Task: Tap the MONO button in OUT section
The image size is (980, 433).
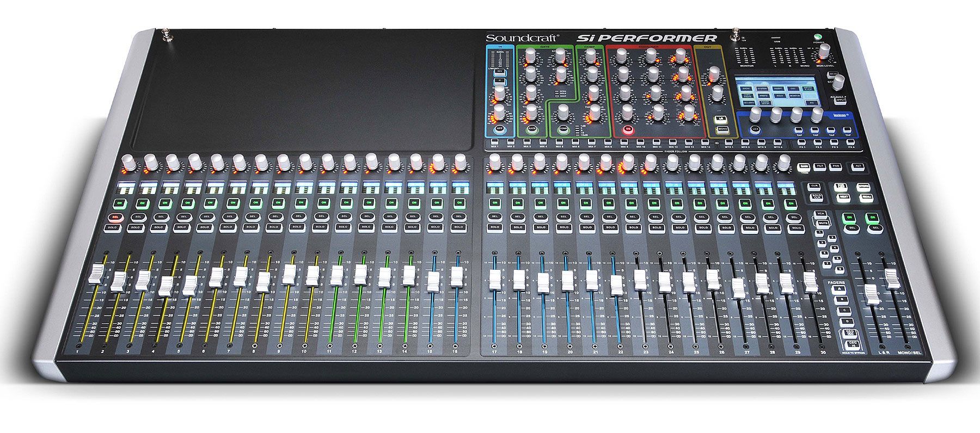Action: click(722, 129)
